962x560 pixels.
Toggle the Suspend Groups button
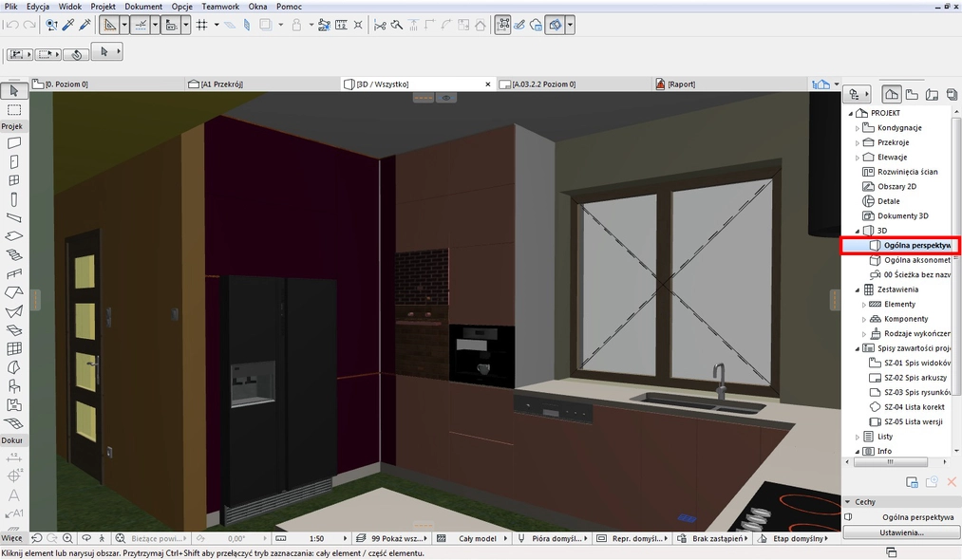(502, 25)
